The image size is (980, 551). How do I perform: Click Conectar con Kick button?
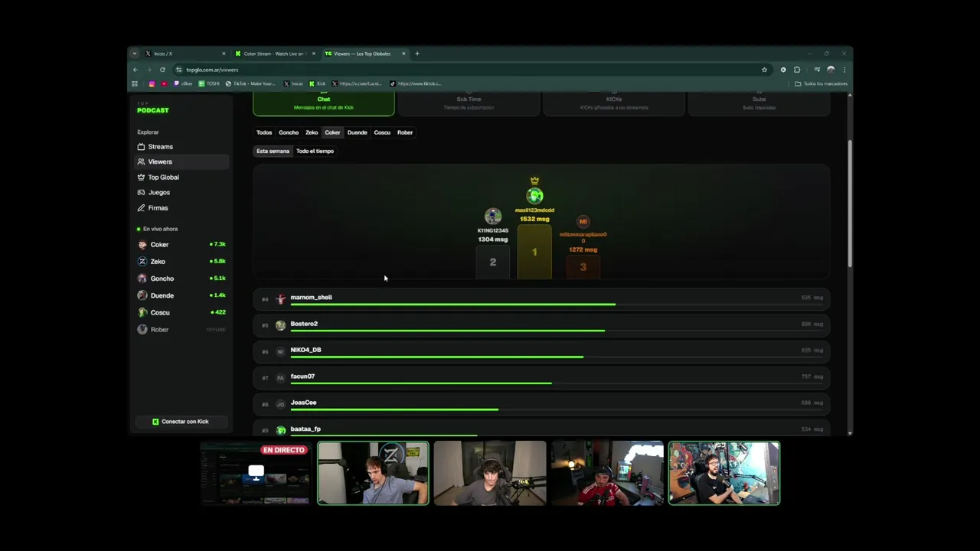pos(181,422)
